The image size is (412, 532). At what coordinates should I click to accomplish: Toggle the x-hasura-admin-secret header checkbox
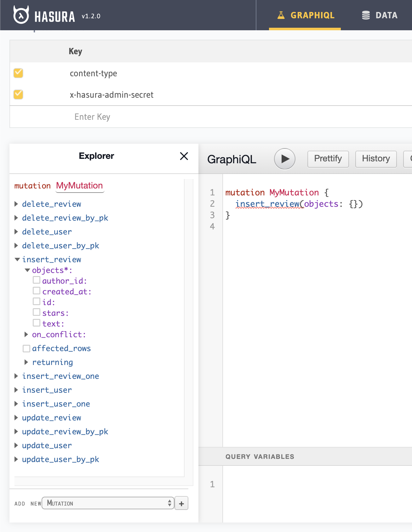pyautogui.click(x=18, y=94)
